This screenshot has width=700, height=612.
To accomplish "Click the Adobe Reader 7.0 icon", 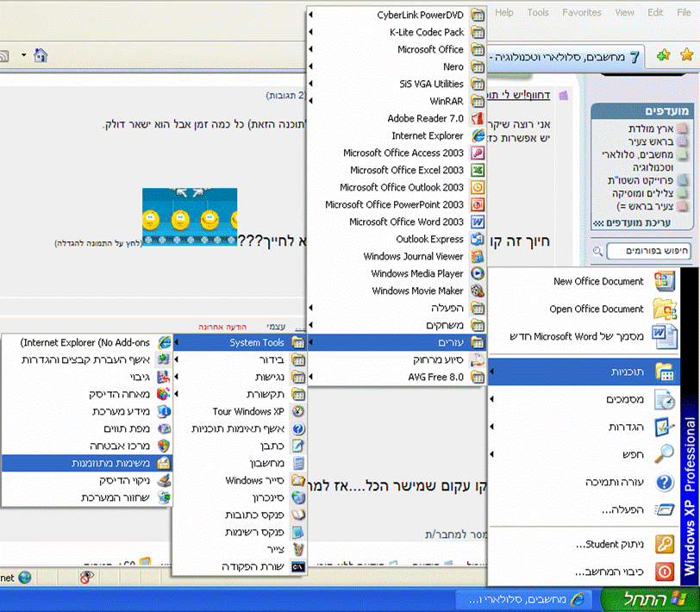I will pos(478,118).
